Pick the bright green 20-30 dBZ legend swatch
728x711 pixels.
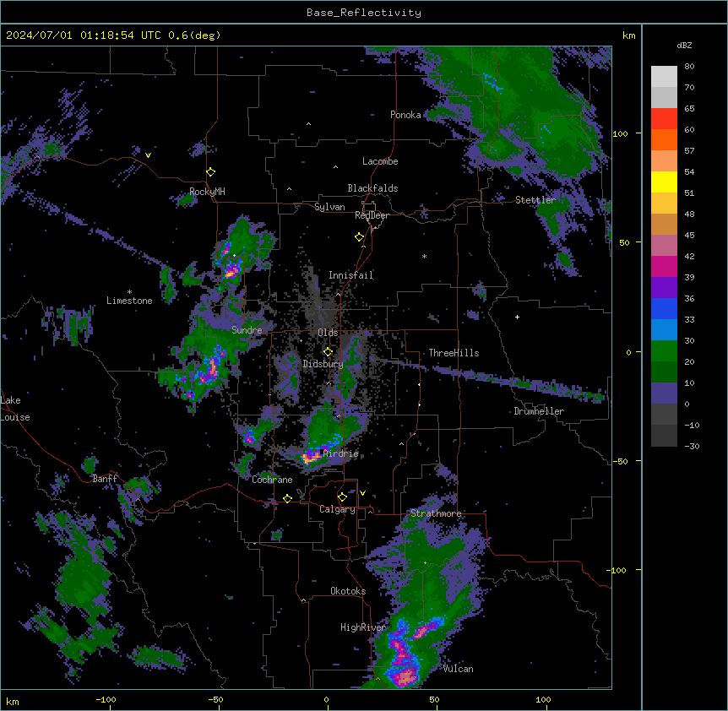click(x=664, y=351)
